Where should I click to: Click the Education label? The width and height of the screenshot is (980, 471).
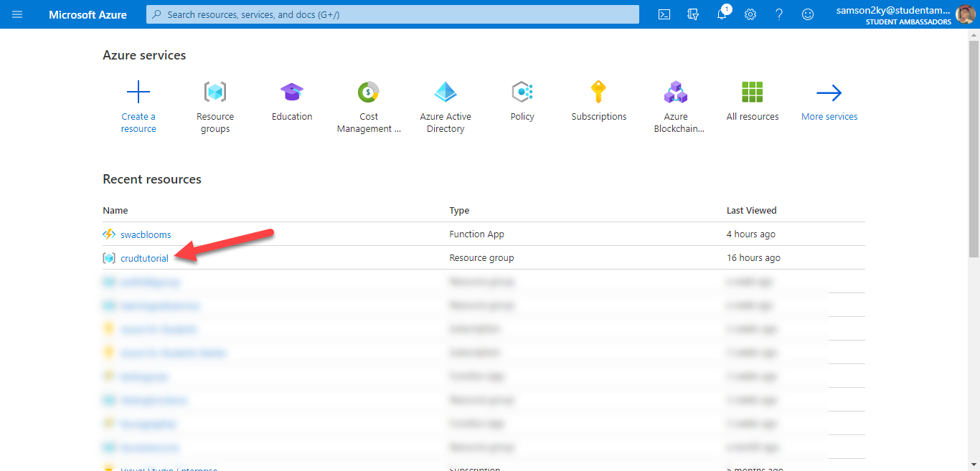click(292, 117)
